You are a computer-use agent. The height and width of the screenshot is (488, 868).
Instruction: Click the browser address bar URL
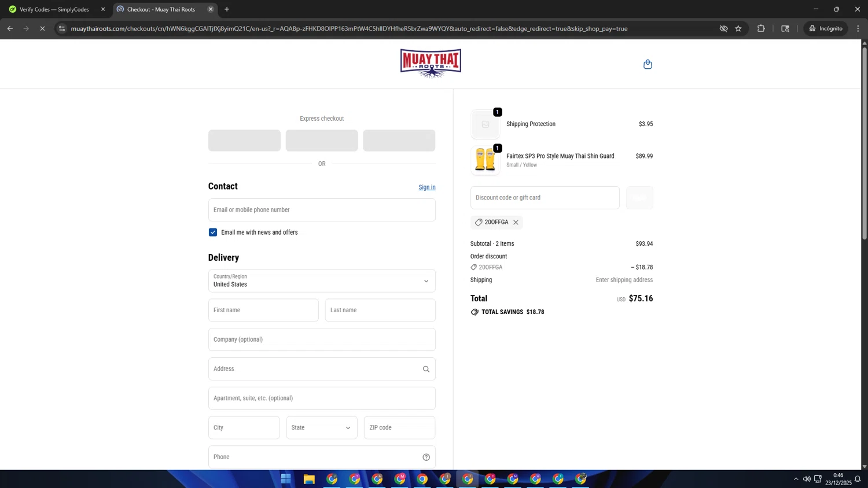(349, 28)
